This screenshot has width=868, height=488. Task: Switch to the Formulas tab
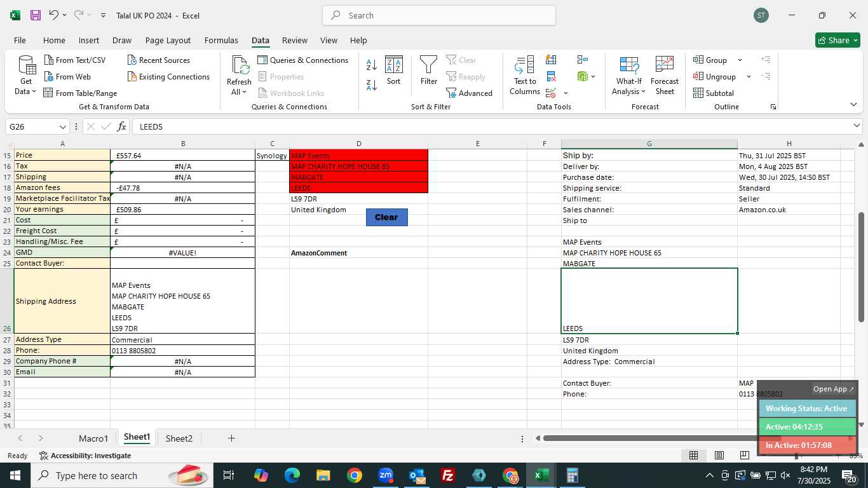point(221,40)
